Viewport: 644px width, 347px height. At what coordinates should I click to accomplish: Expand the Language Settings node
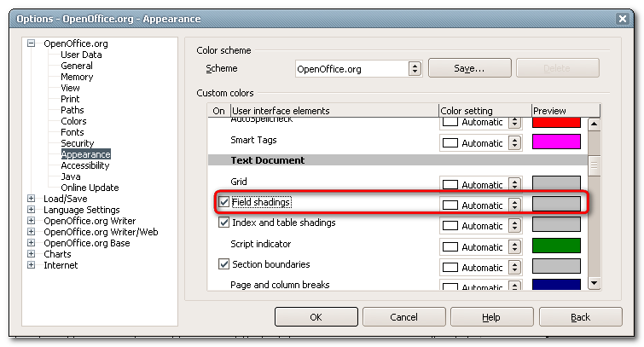[32, 210]
